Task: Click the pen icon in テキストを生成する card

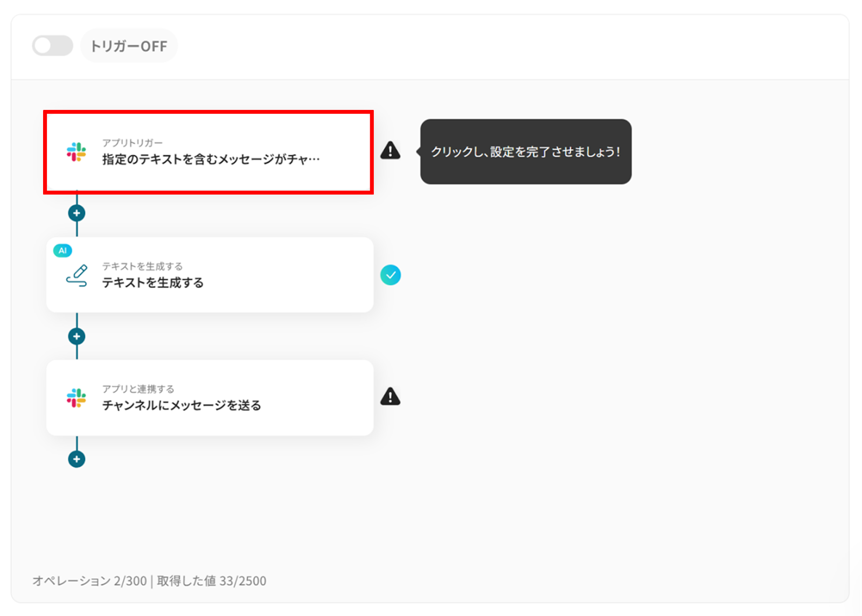Action: pos(77,275)
